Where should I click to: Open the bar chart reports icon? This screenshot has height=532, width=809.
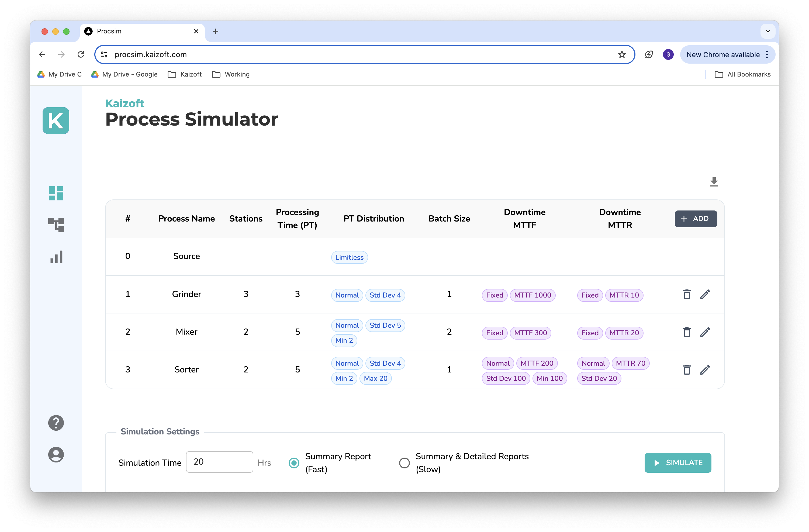(x=56, y=257)
